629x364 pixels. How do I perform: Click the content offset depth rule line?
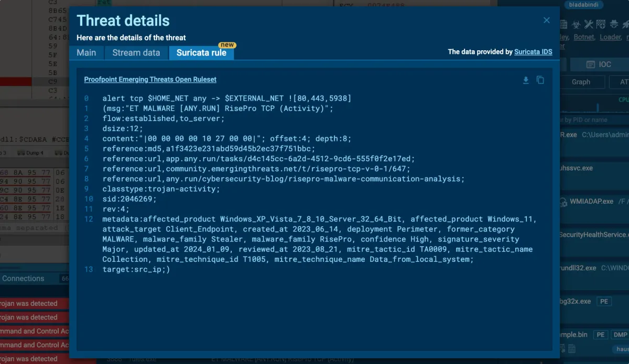coord(227,139)
